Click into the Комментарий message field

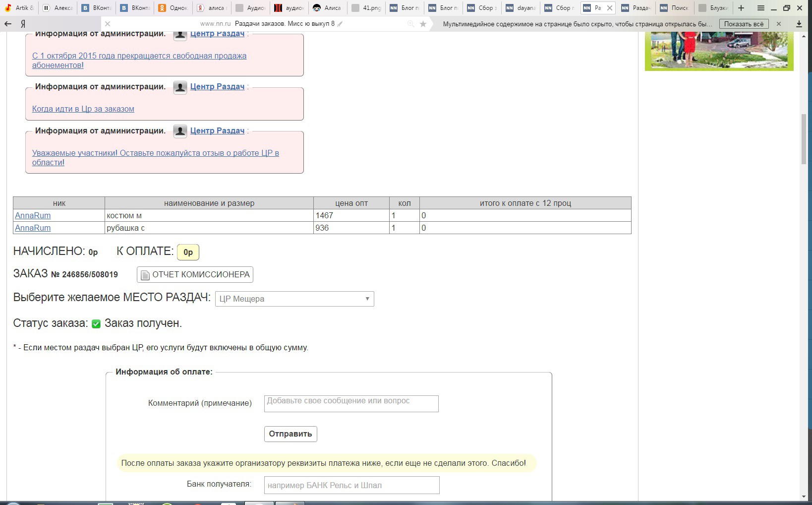click(351, 403)
